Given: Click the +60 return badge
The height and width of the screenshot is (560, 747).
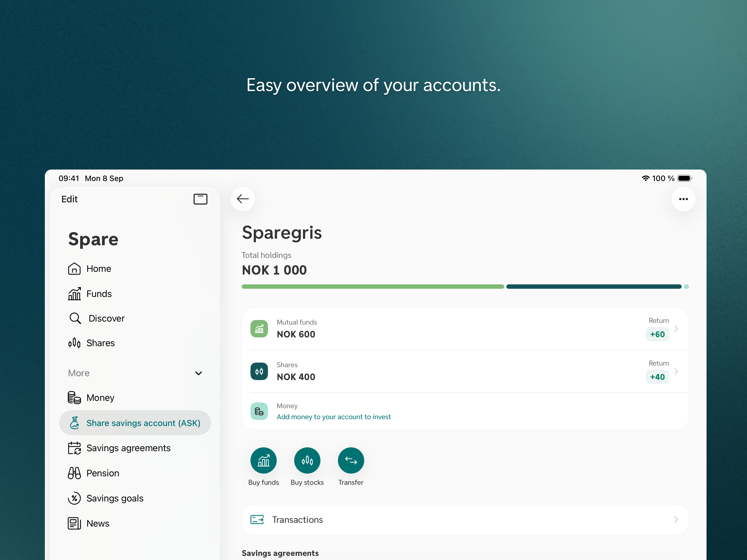Looking at the screenshot, I should 657,334.
